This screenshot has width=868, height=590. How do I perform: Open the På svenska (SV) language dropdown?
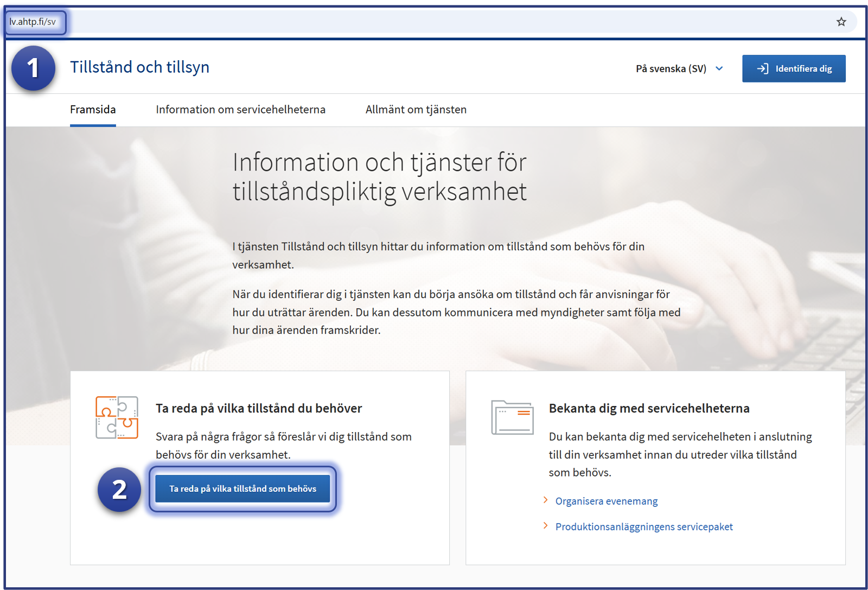[679, 68]
